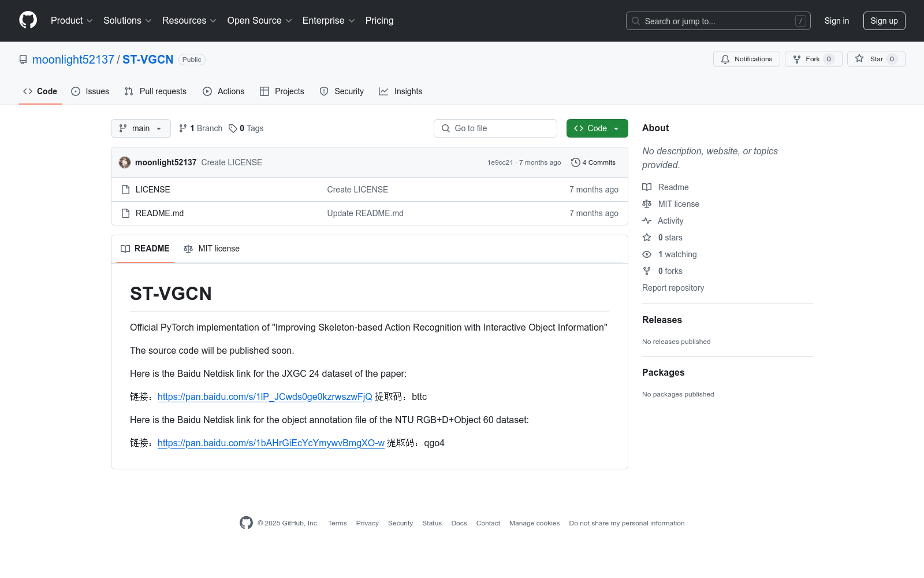Switch to the Security tab
Screen dimensions: 924x578
pos(342,91)
